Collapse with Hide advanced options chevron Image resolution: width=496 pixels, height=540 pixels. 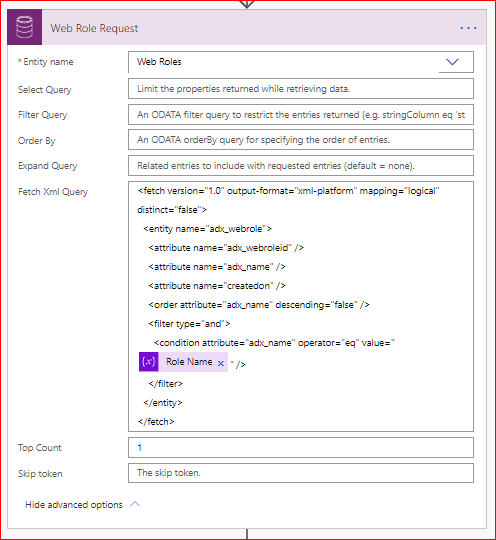[135, 504]
